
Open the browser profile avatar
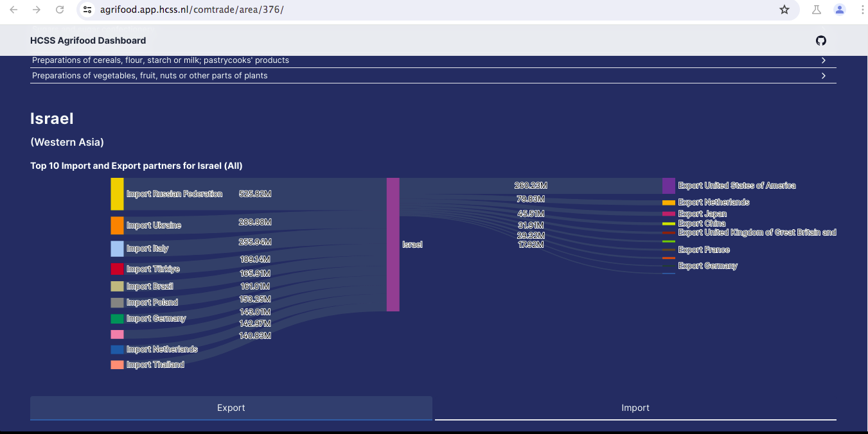point(839,10)
